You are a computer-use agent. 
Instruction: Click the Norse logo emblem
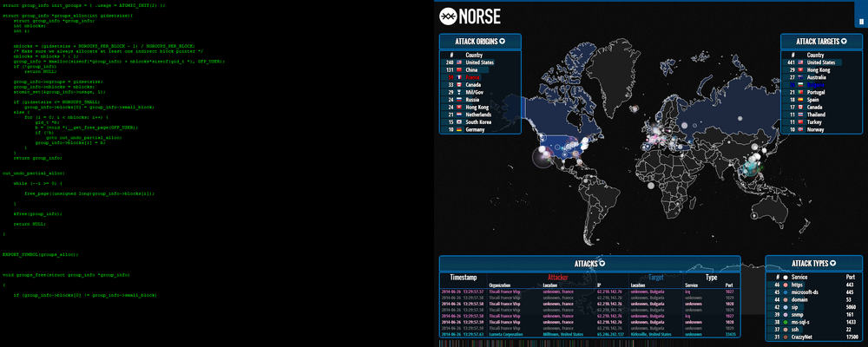tap(447, 16)
